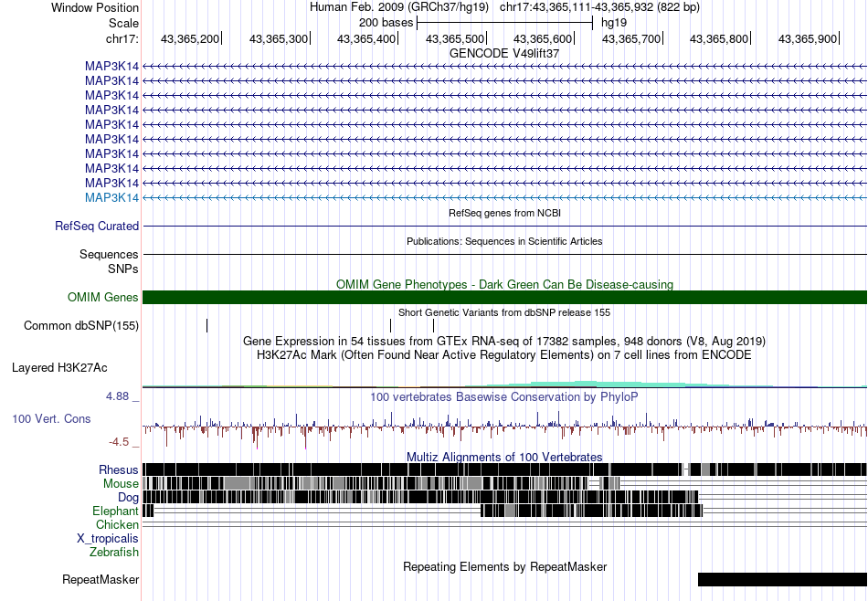The image size is (868, 601).
Task: Open Publications: Sequences in Scientific Articles title
Action: [504, 241]
